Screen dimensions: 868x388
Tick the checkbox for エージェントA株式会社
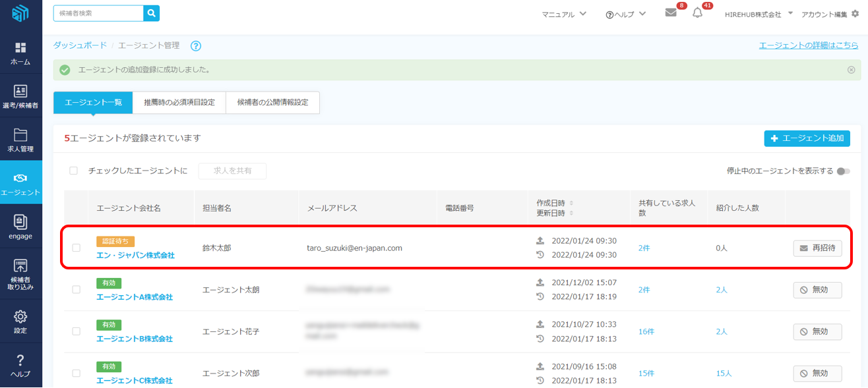pos(76,290)
